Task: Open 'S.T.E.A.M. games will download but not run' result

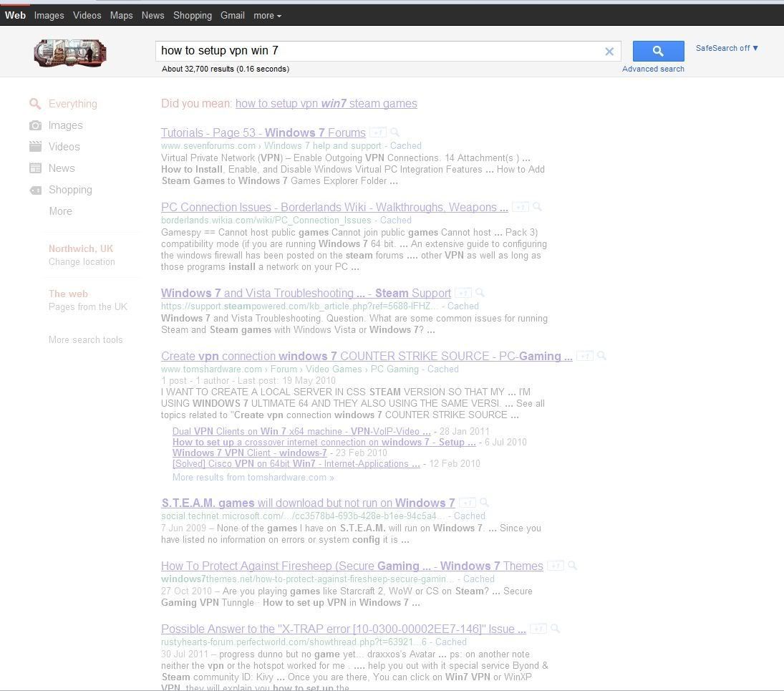Action: coord(308,503)
